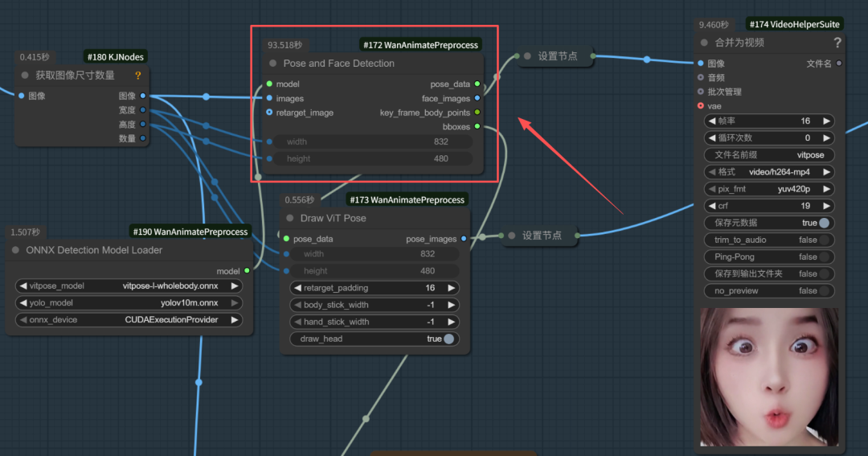Click the height 480 field in Pose and Face Detection
868x456 pixels.
coord(373,159)
